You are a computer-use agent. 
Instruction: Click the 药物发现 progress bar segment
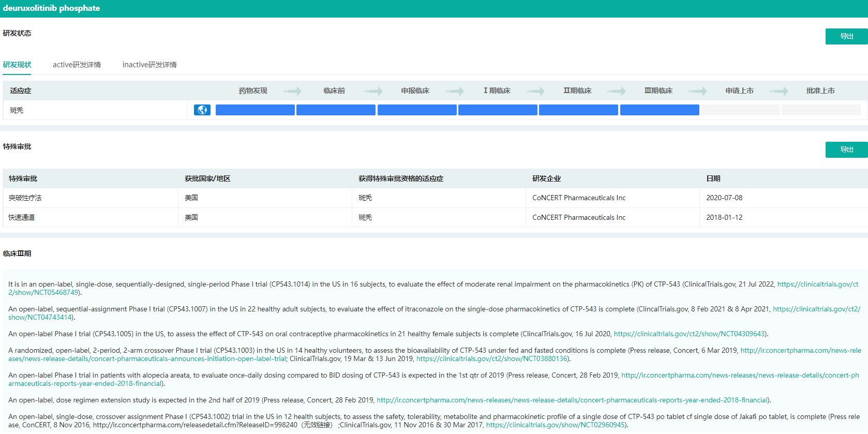[x=255, y=110]
